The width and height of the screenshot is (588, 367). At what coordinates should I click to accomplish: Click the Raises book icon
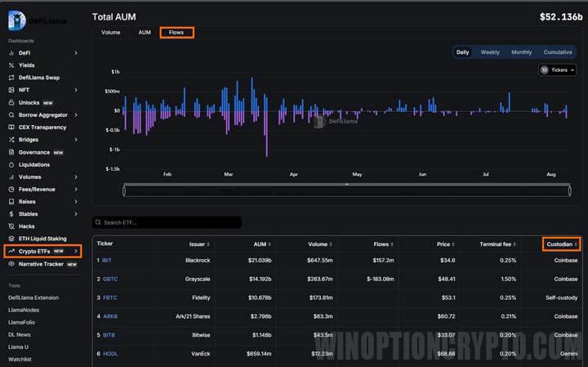11,202
